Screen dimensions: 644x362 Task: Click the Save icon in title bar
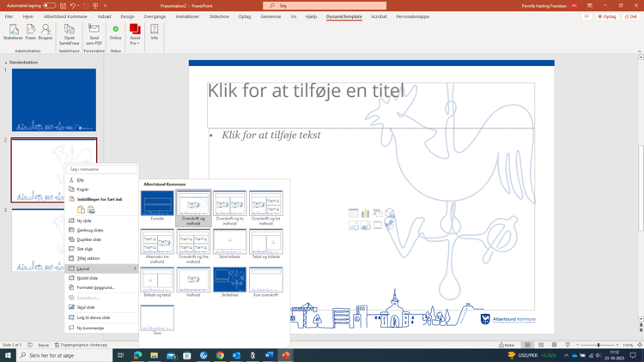[63, 6]
